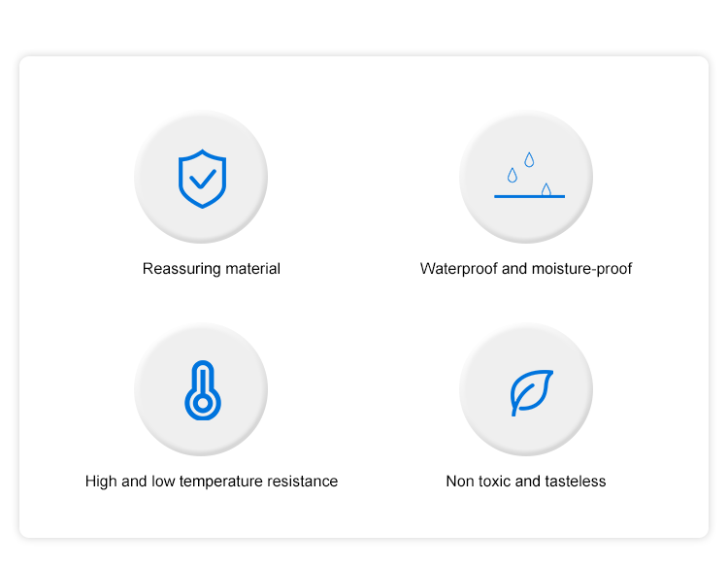Click the word "Waterproof"
728x566 pixels.
(458, 269)
